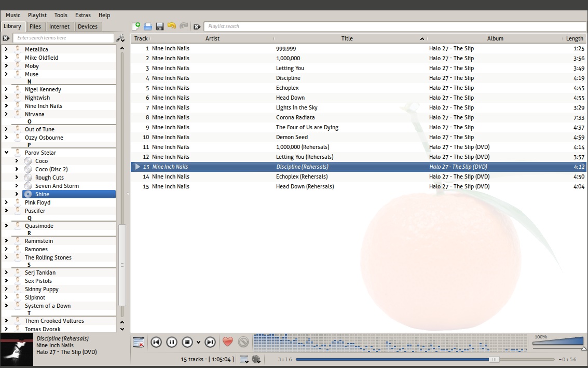
Task: Sort playlist by Album column
Action: click(x=495, y=38)
